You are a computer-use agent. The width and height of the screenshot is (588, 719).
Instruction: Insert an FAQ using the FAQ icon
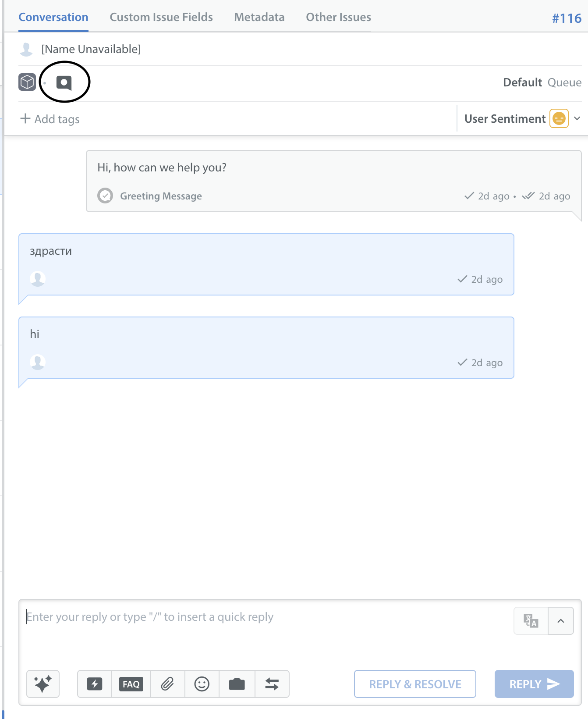(131, 683)
